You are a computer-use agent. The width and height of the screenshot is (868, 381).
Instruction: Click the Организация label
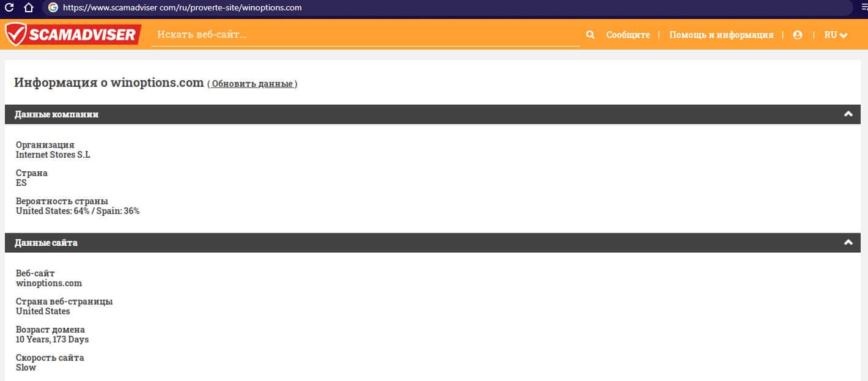click(x=45, y=145)
